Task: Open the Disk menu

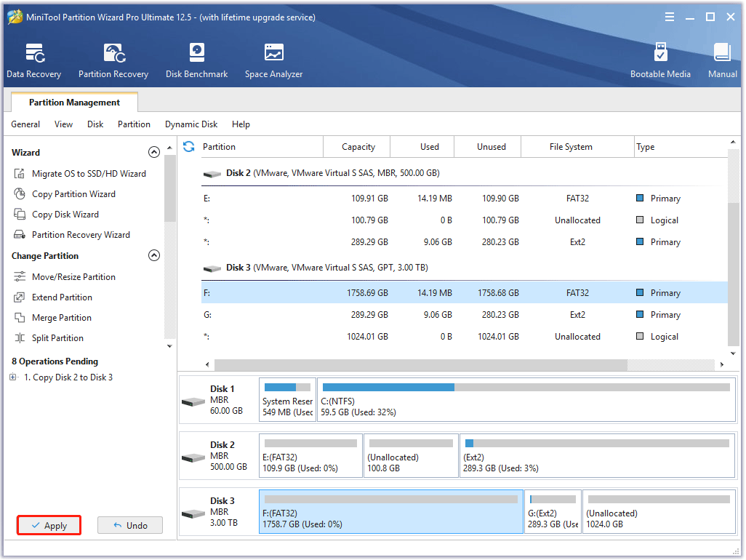Action: (95, 124)
